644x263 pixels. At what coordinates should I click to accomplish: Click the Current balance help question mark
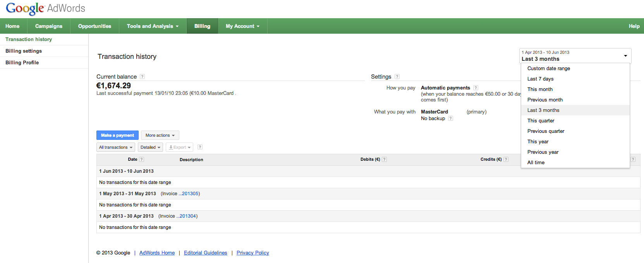coord(142,77)
